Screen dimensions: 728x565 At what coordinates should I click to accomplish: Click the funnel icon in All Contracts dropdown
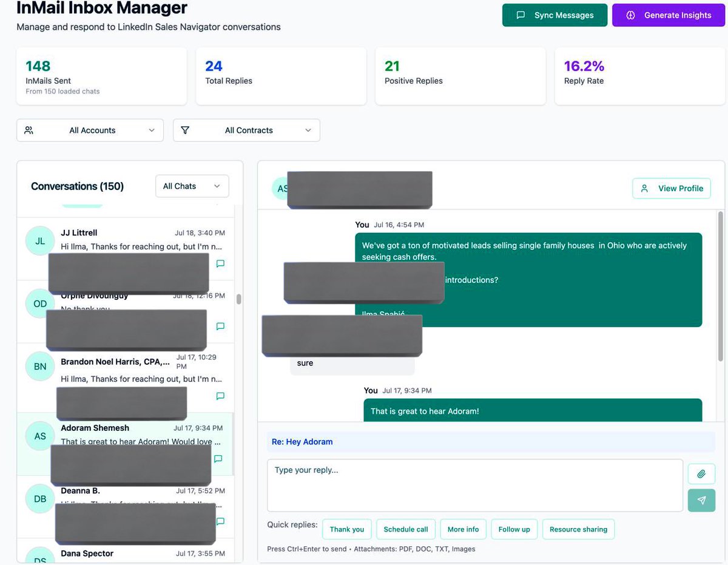tap(185, 130)
